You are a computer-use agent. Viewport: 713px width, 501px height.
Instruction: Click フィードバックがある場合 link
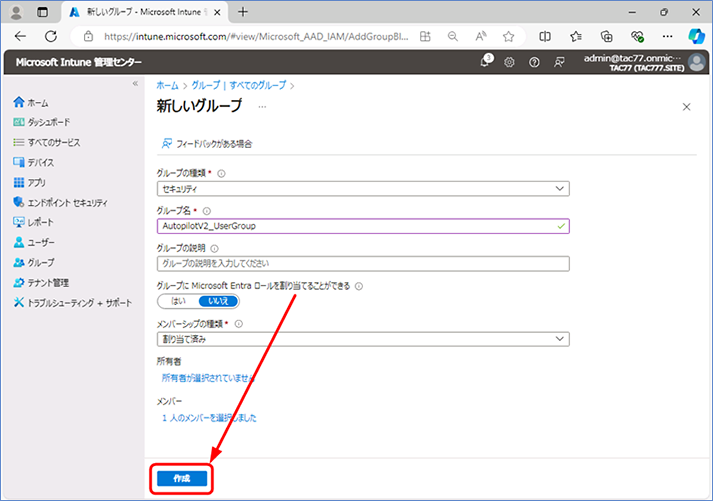pyautogui.click(x=207, y=144)
